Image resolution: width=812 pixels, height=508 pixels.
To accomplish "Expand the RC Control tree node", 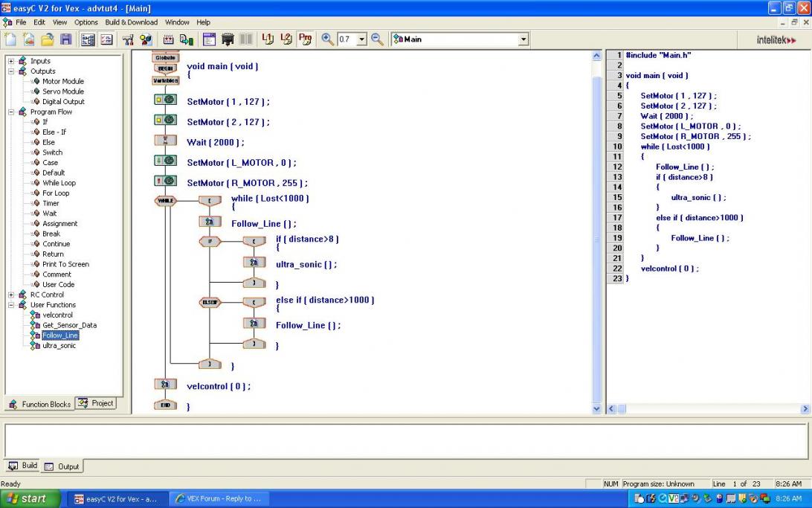I will pyautogui.click(x=11, y=295).
